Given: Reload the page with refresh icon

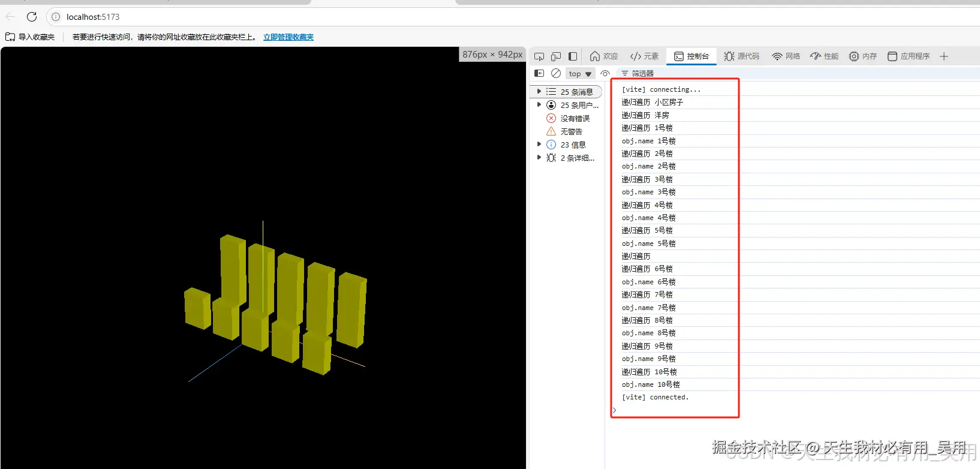Looking at the screenshot, I should [32, 17].
